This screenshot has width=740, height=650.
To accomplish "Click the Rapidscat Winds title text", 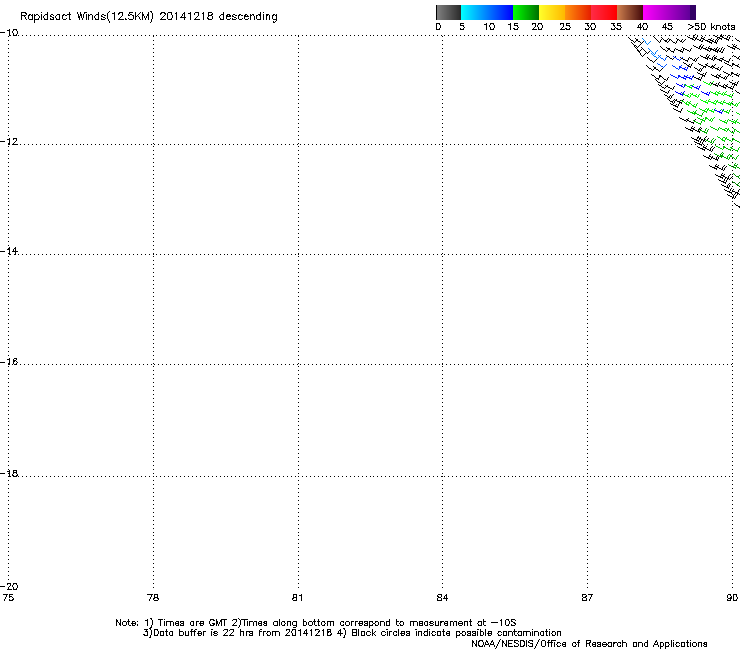I will [x=149, y=17].
